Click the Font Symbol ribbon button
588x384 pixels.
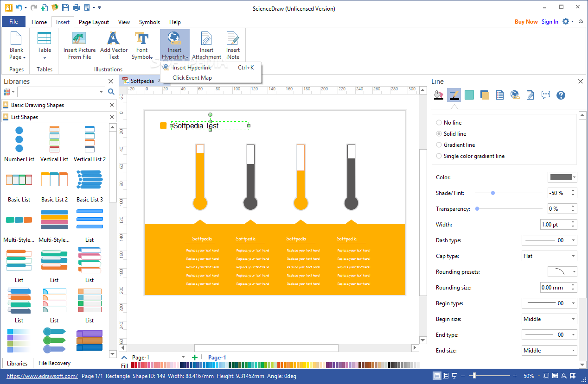(142, 45)
